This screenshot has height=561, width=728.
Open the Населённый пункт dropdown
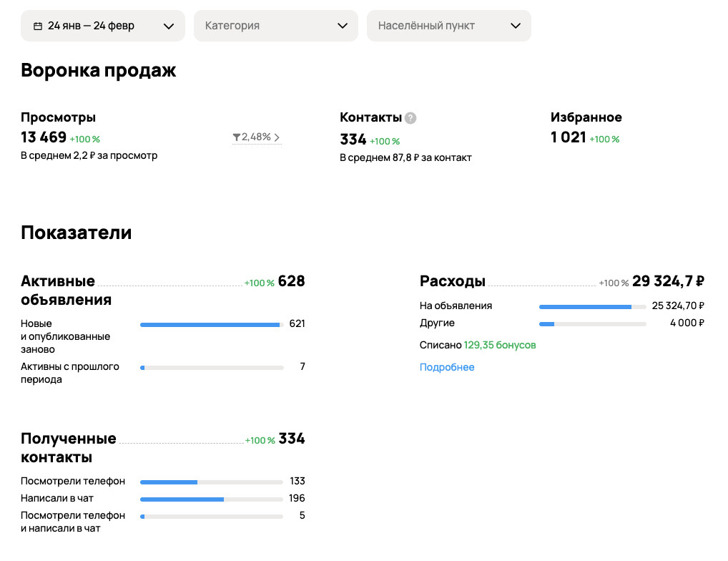[448, 26]
